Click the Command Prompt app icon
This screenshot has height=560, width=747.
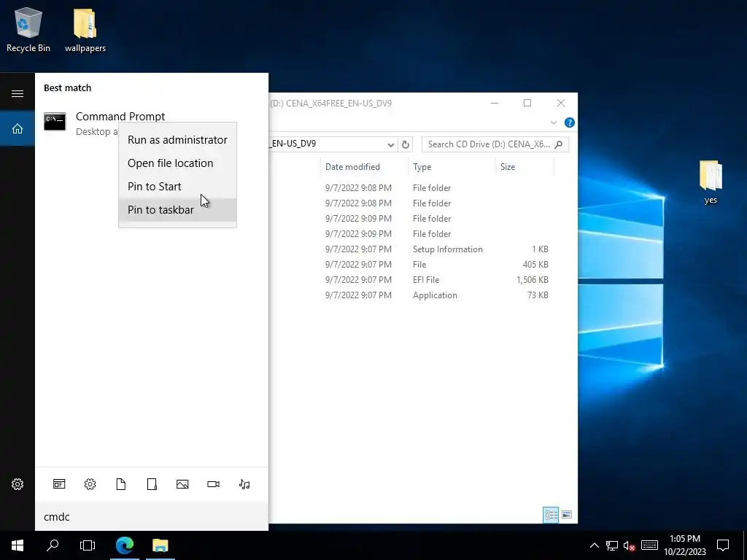coord(55,122)
